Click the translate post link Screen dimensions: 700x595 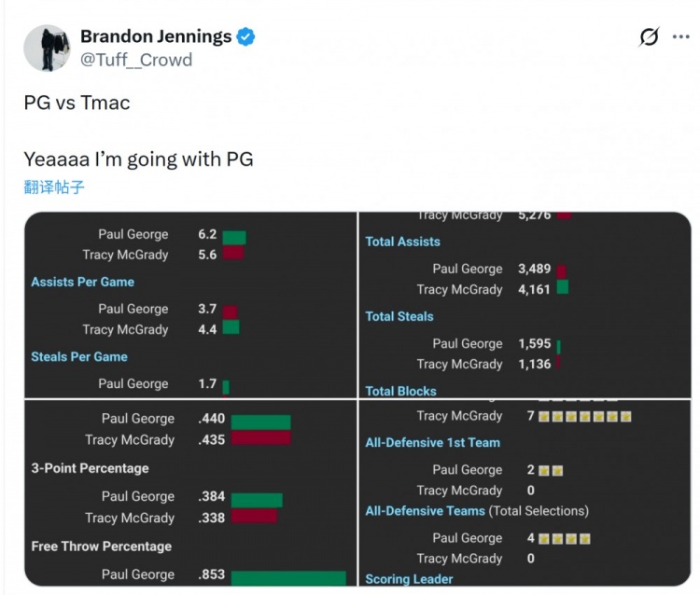[54, 187]
